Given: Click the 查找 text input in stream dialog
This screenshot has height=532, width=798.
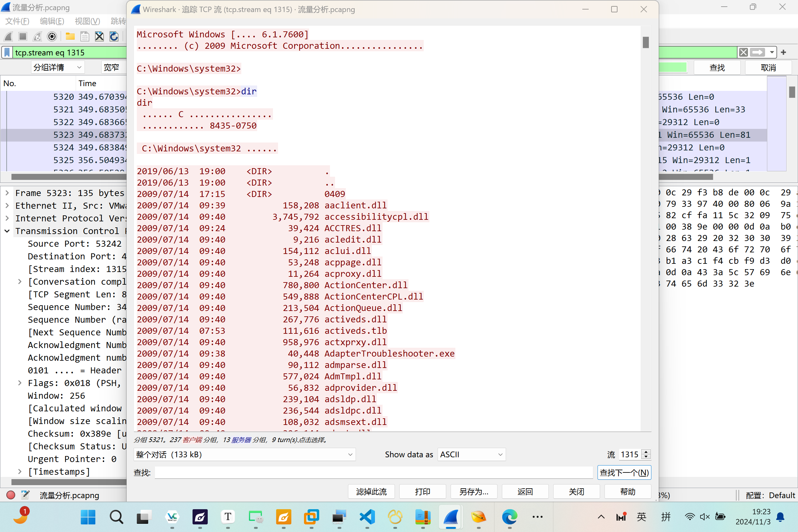Looking at the screenshot, I should coord(374,472).
